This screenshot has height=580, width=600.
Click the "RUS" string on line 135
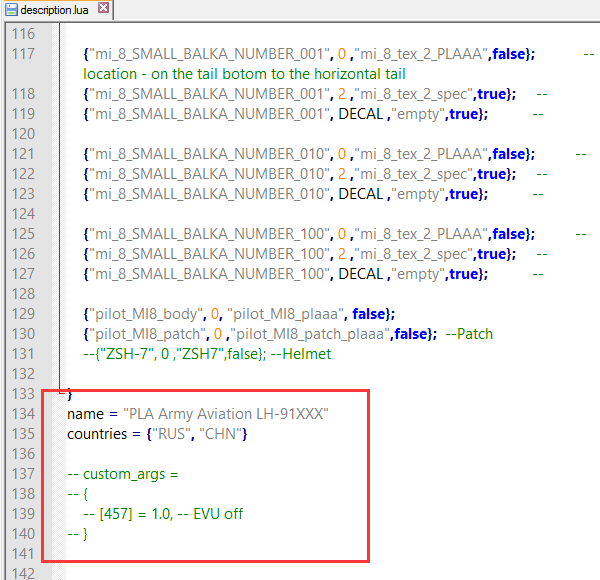pos(171,434)
